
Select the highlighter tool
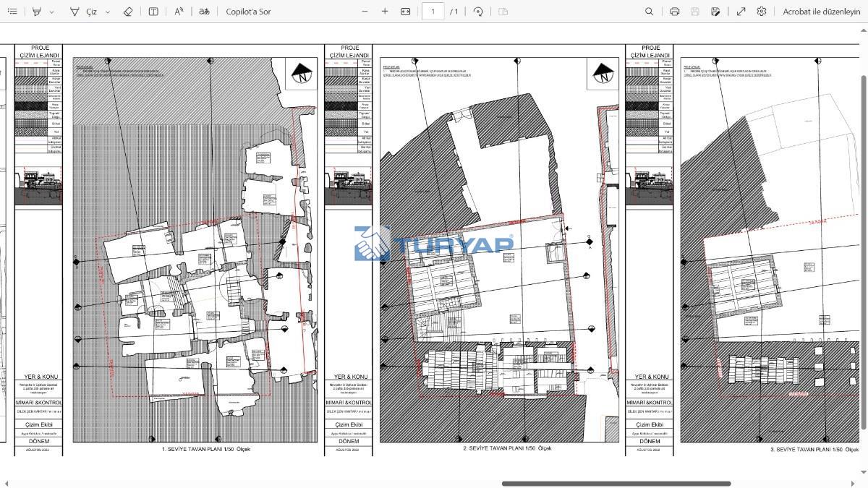36,12
